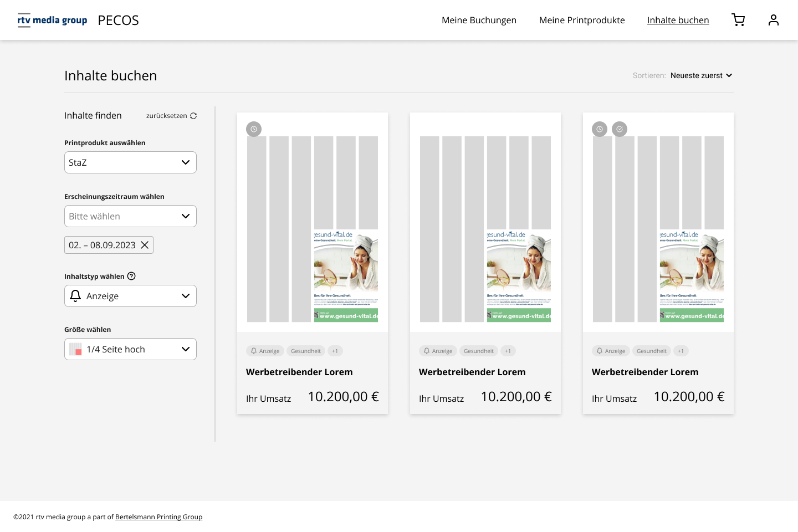Screen dimensions: 798x532
Task: Open the Inhaltstyp dropdown set to Anzeige
Action: pos(130,296)
